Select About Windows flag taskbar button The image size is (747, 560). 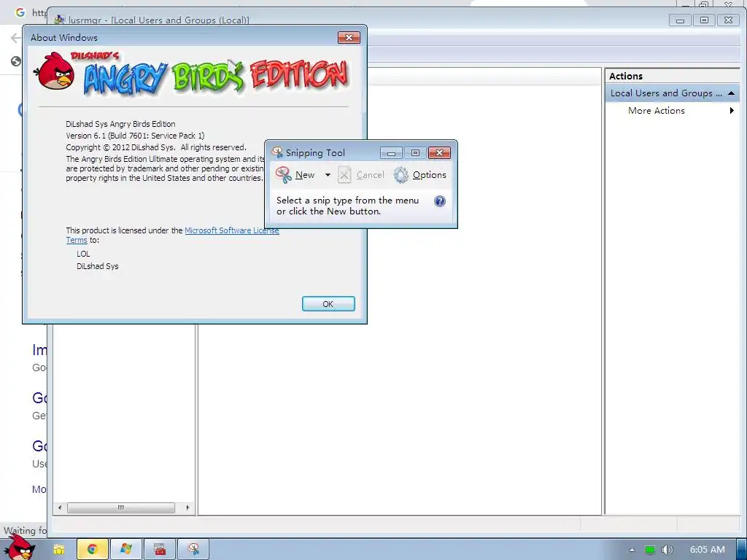pyautogui.click(x=125, y=550)
